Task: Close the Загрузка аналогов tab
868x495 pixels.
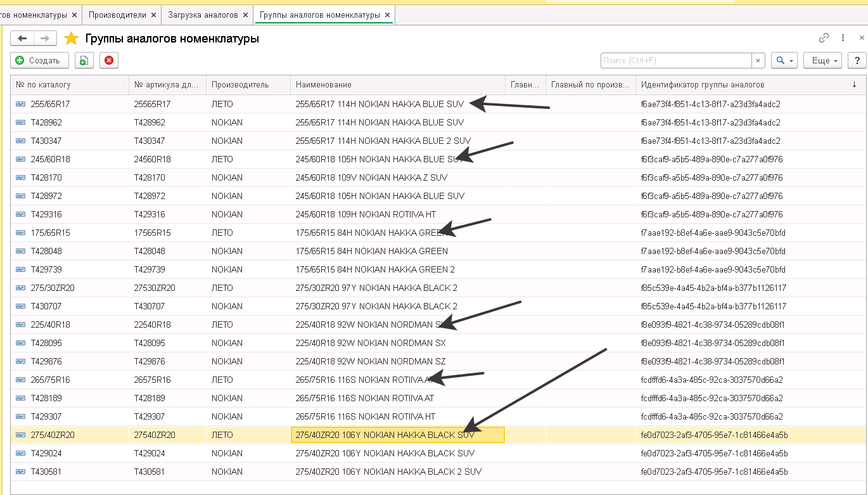Action: point(246,15)
